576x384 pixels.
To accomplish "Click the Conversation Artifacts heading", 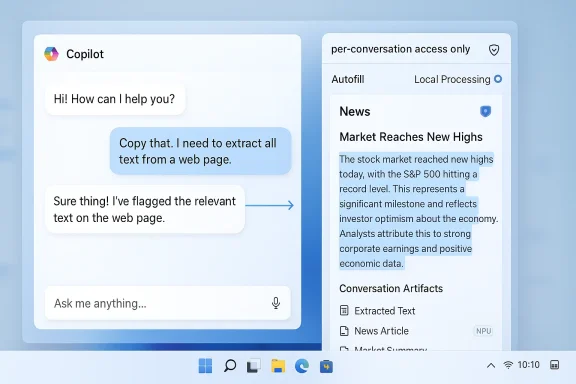I will pos(391,288).
